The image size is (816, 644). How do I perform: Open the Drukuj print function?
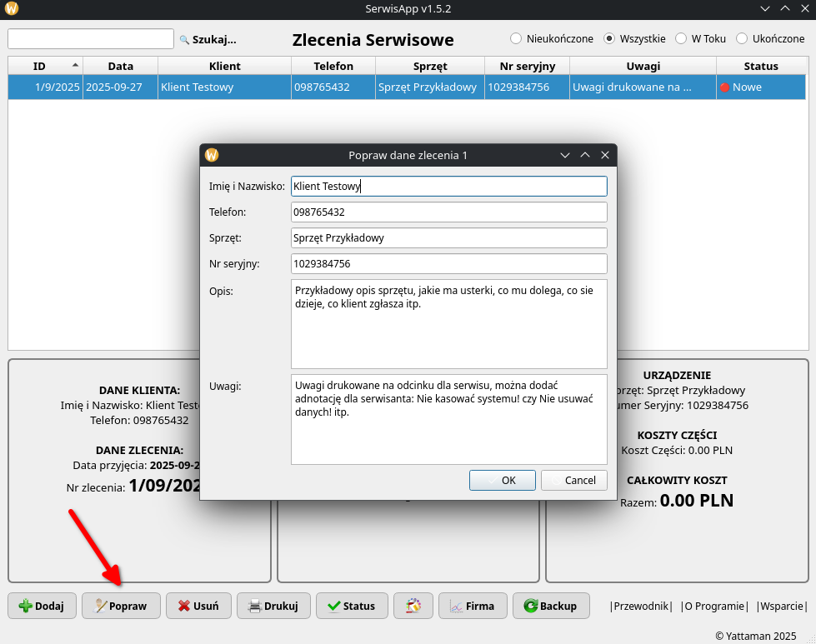(x=273, y=606)
